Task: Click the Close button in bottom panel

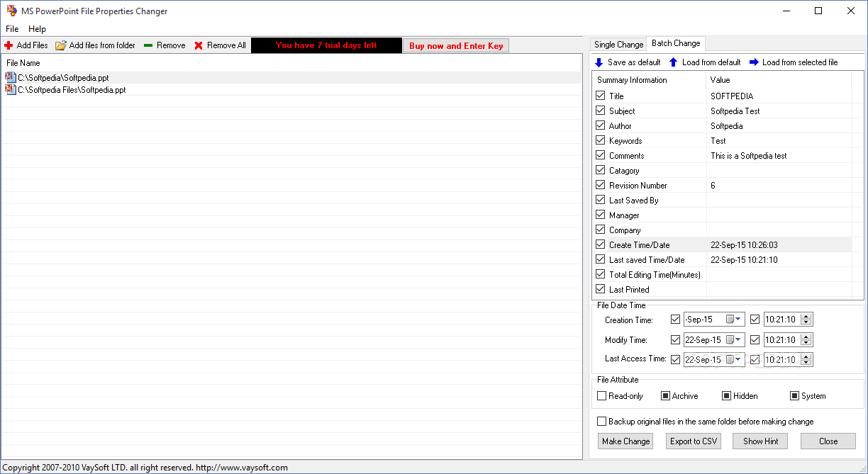Action: coord(828,441)
